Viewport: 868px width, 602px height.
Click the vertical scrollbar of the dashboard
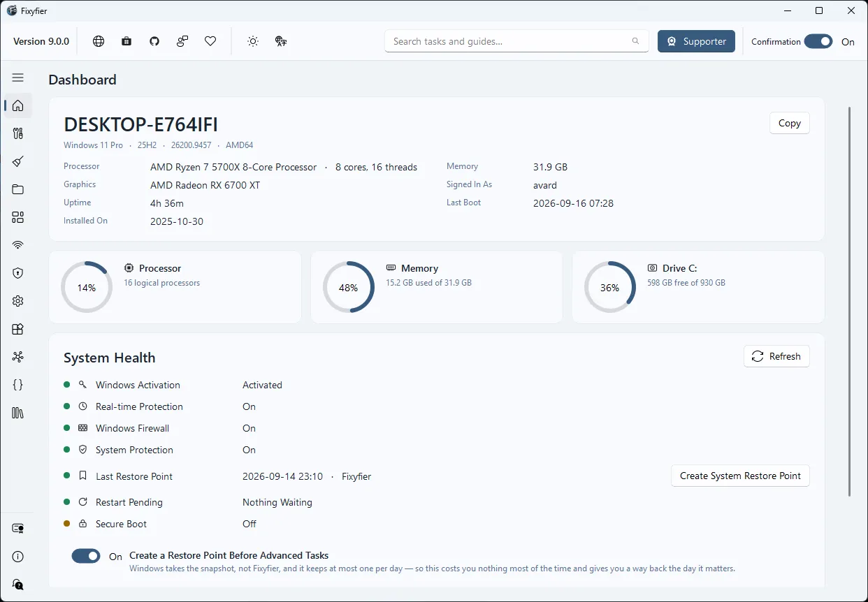[x=850, y=301]
